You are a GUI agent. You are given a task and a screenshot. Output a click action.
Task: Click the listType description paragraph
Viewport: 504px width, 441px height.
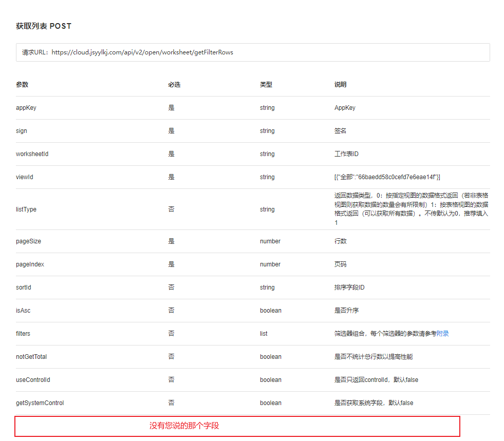click(411, 209)
